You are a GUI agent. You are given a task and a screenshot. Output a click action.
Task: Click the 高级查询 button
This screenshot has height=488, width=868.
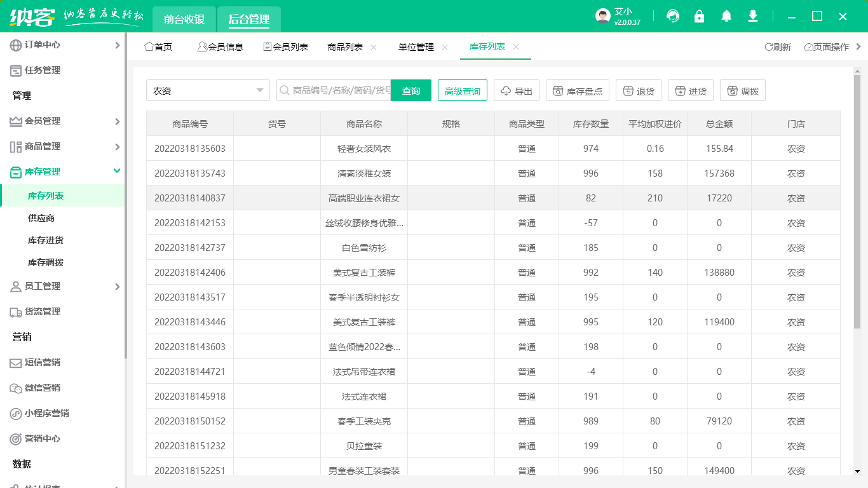click(463, 90)
